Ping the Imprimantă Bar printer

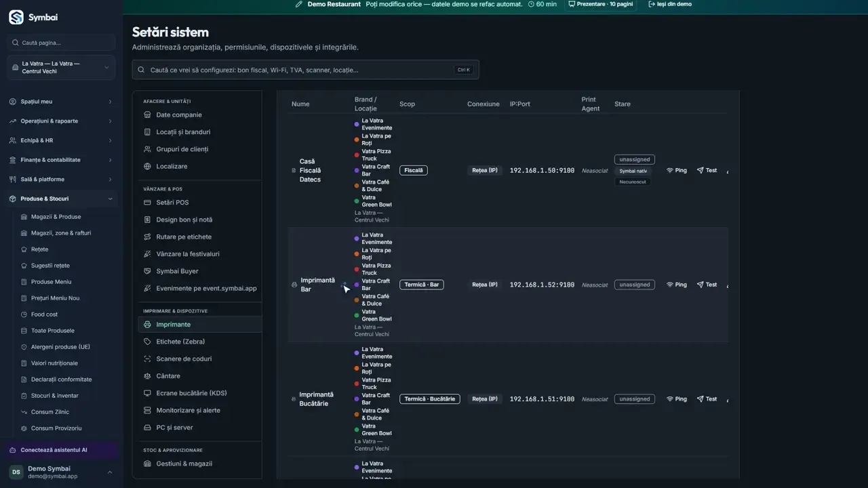pos(677,285)
